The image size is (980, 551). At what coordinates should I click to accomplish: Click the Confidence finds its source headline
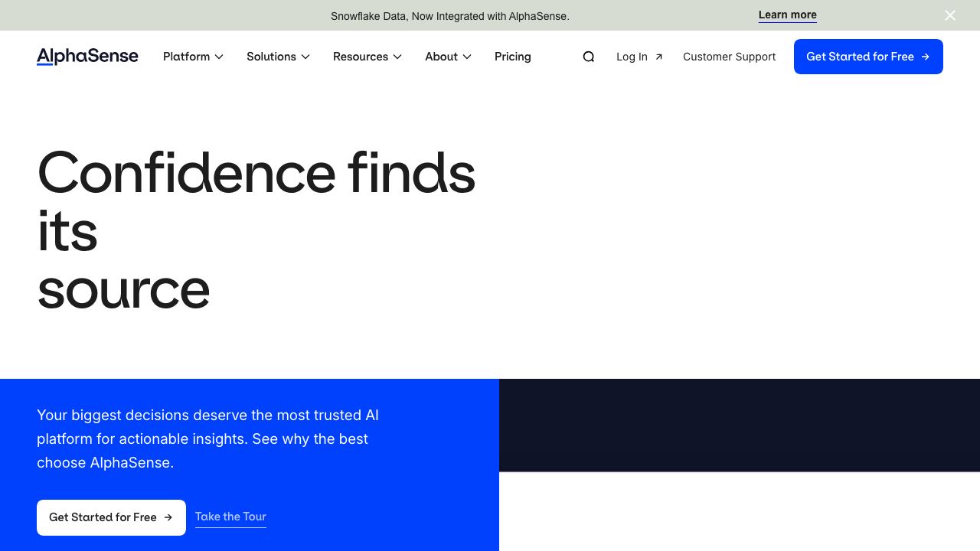(x=256, y=231)
